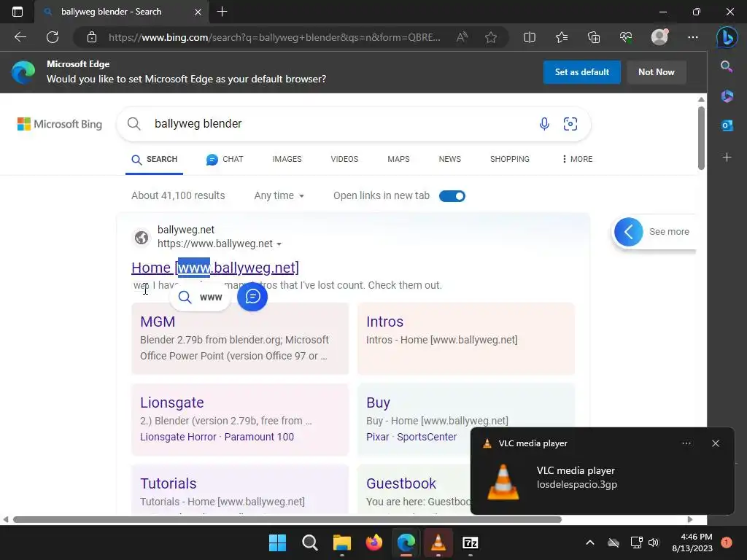This screenshot has height=560, width=747.
Task: Open chat bubble icon beside selected text
Action: (252, 297)
